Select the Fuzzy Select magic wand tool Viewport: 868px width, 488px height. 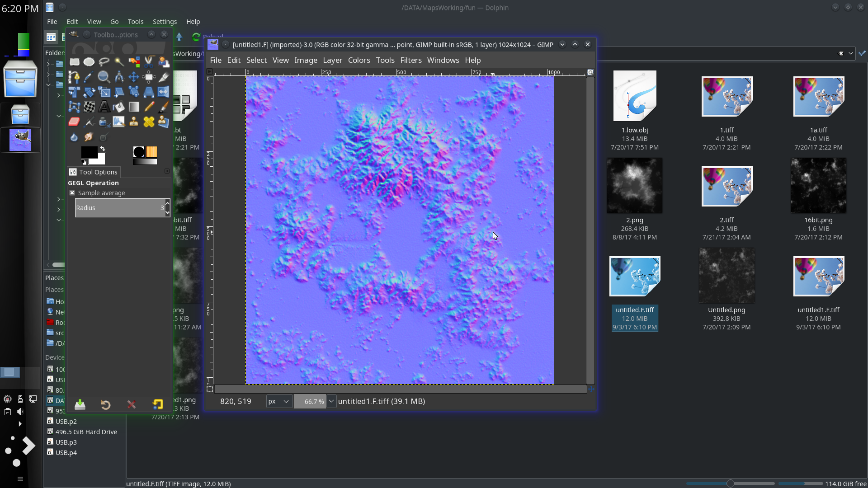(119, 62)
